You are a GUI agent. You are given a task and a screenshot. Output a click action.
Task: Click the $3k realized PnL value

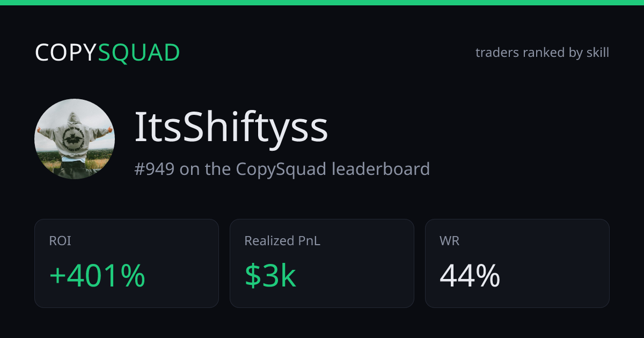coord(270,275)
